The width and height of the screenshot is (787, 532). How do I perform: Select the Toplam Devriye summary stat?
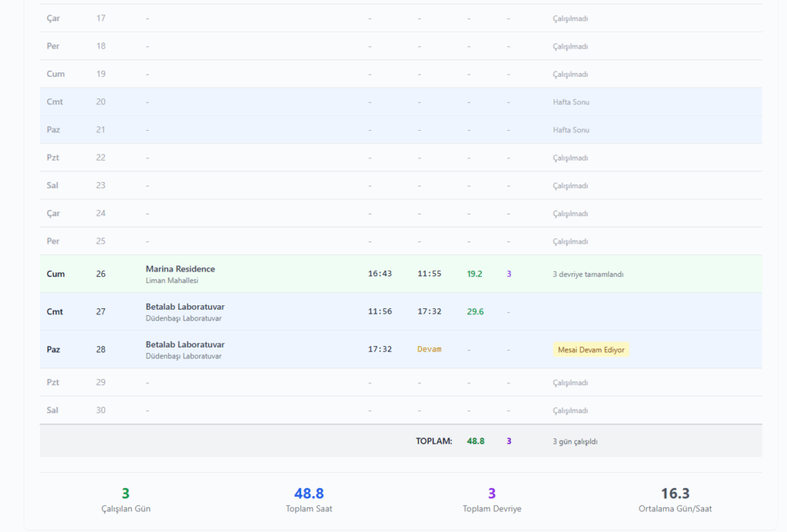pyautogui.click(x=492, y=500)
